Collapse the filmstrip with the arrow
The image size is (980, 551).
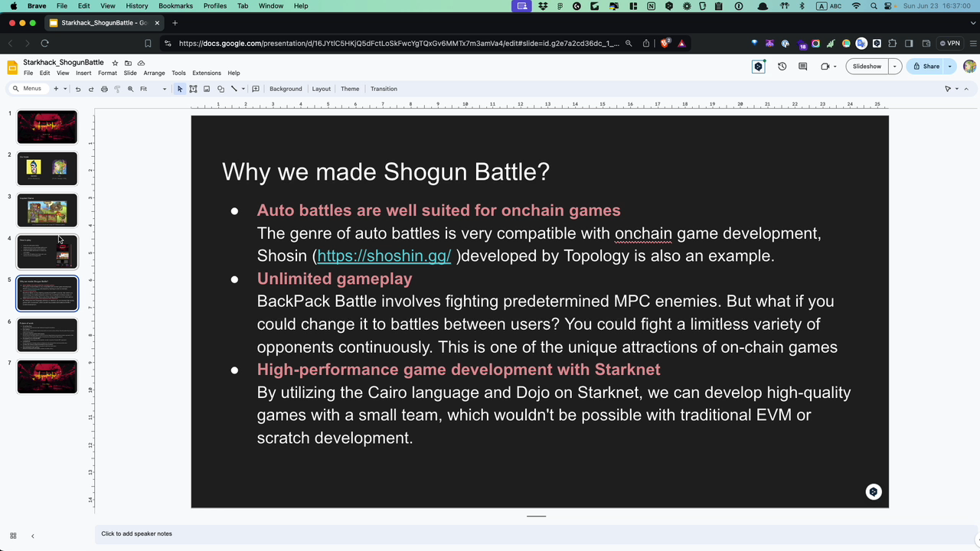(32, 536)
